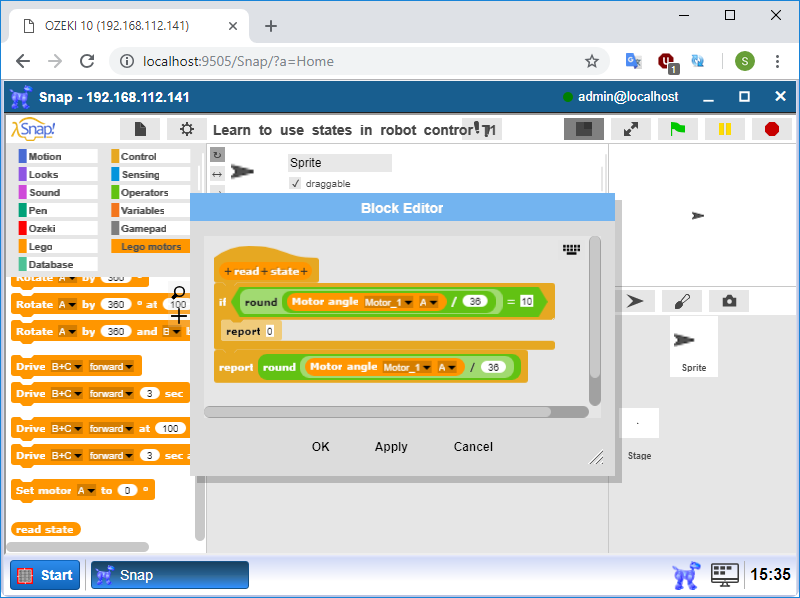800x598 pixels.
Task: Set the sprite rotation style to rotate freely
Action: click(x=217, y=155)
